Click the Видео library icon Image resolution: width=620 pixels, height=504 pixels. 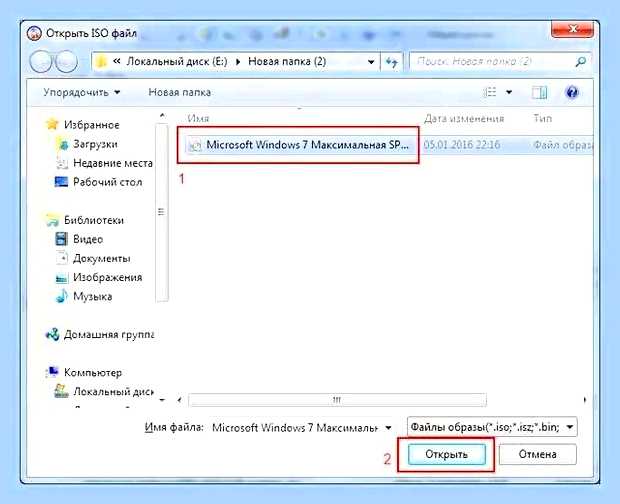point(62,239)
